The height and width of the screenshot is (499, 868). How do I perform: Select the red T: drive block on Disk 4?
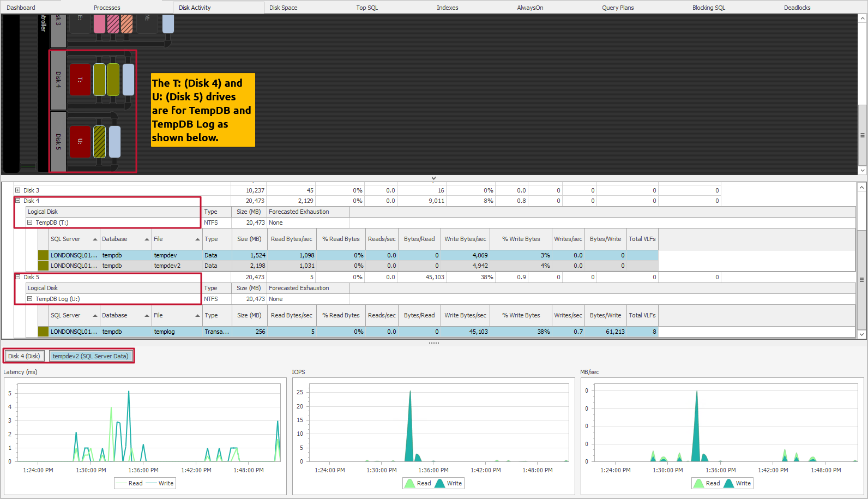pos(80,80)
